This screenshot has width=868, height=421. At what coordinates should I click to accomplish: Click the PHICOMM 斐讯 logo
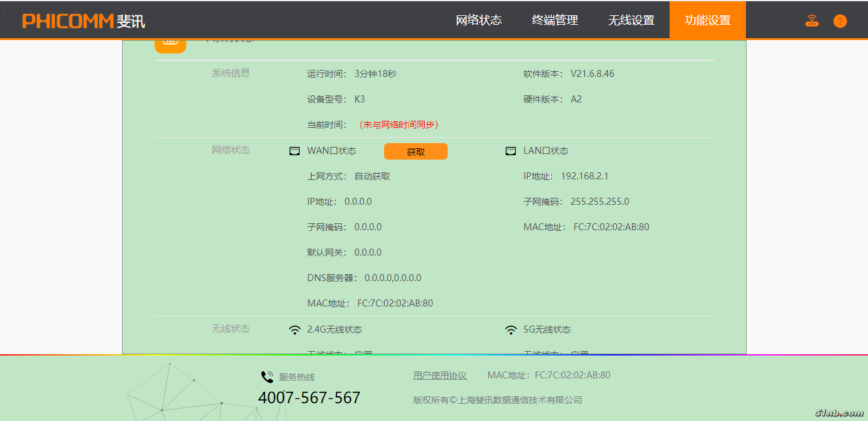click(x=83, y=20)
